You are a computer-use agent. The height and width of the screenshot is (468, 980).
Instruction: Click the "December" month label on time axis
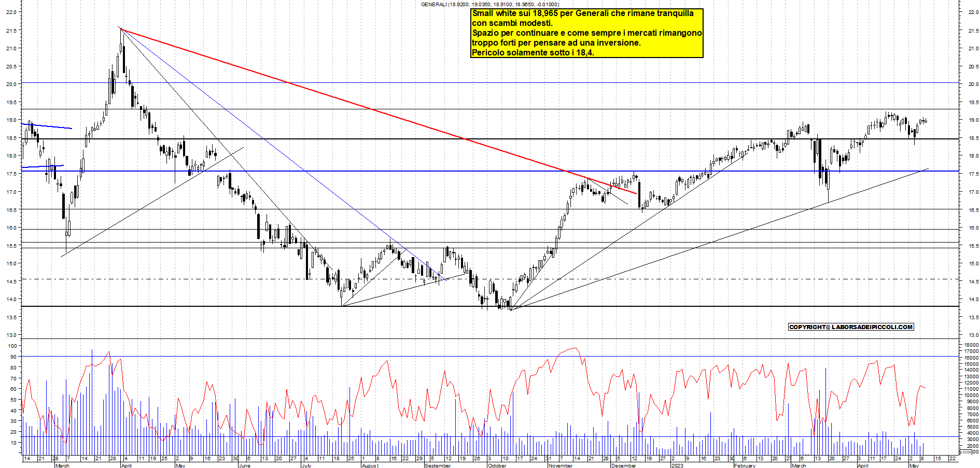pyautogui.click(x=623, y=465)
